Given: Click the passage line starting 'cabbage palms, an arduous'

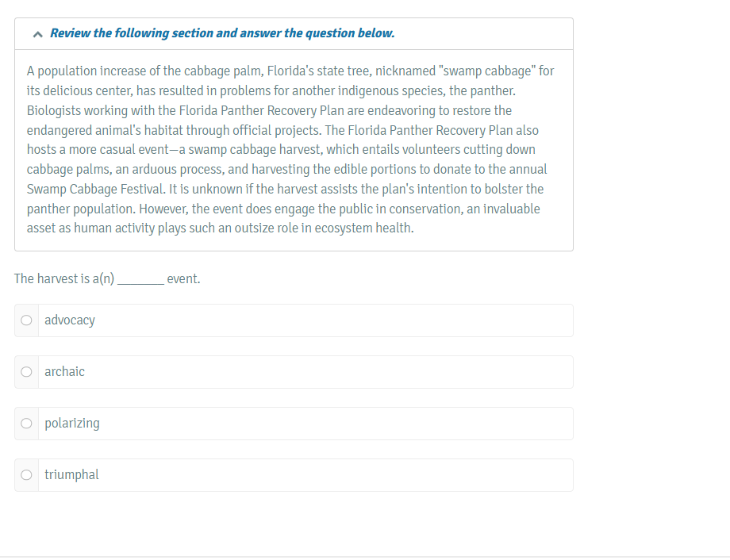Looking at the screenshot, I should pos(286,169).
